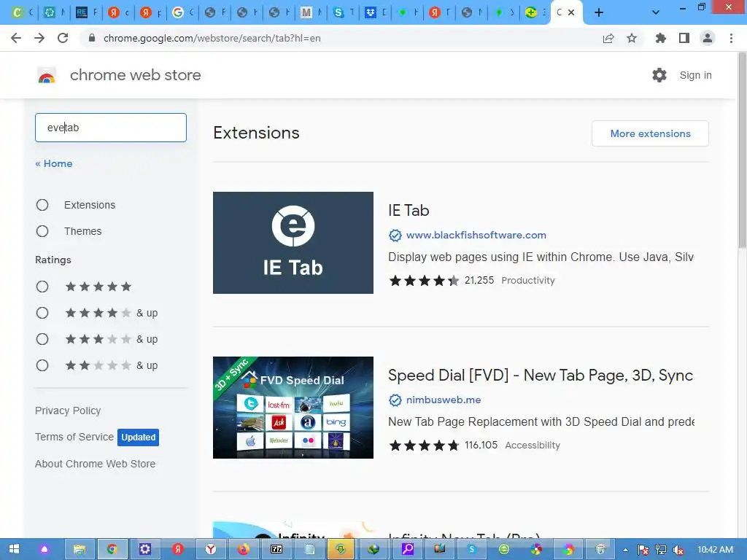Show hidden system tray icons arrow
Image resolution: width=747 pixels, height=560 pixels.
click(625, 550)
